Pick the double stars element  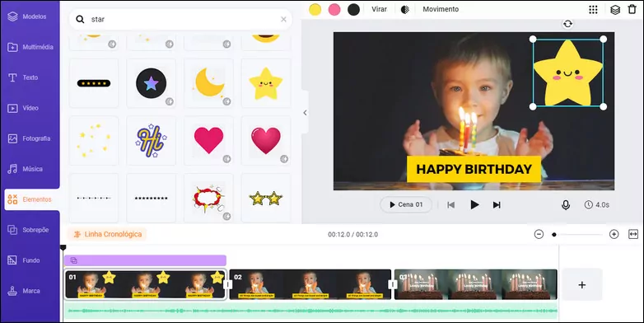pyautogui.click(x=266, y=198)
